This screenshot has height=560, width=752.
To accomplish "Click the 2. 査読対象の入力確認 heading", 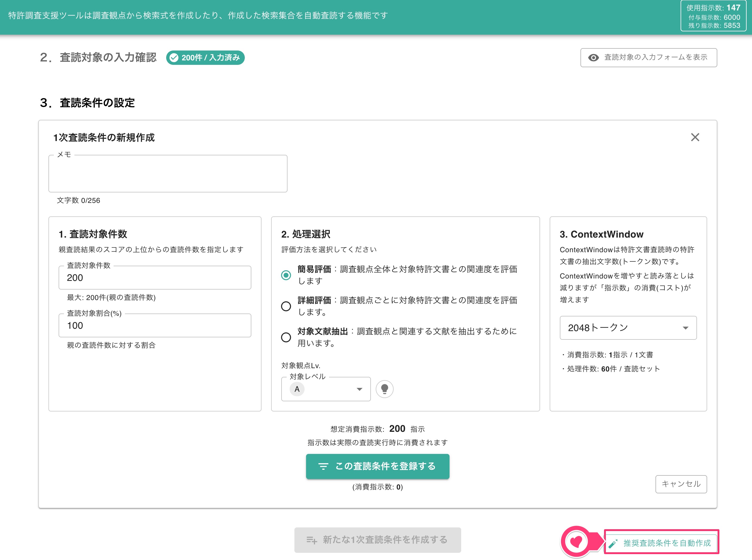I will pyautogui.click(x=98, y=58).
